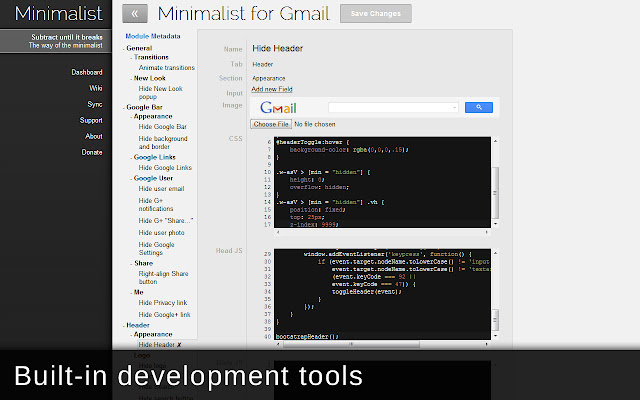The width and height of the screenshot is (640, 400).
Task: Click the Gmail logo in image preview
Action: click(280, 107)
